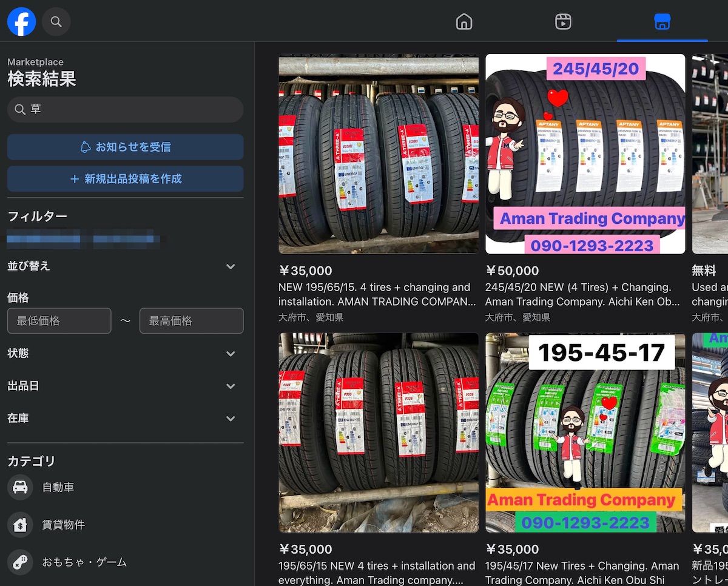Click the house icon for 賃貸物件

20,525
